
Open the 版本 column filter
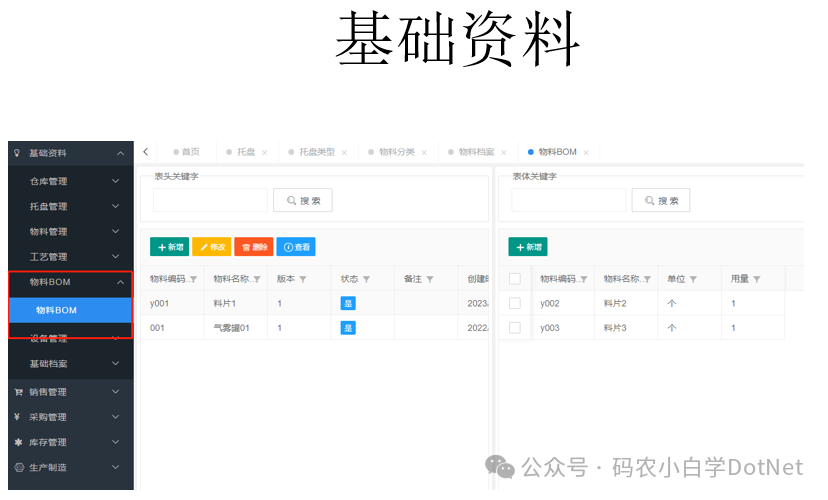[x=304, y=280]
